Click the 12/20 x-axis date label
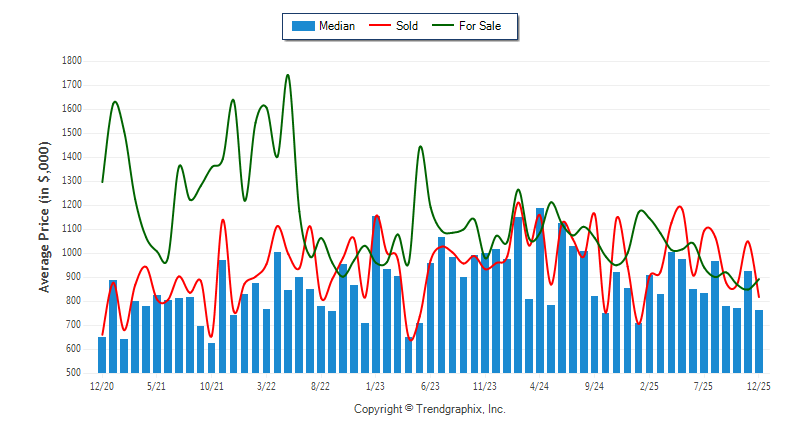Viewport: 800px width, 434px height. click(x=102, y=385)
